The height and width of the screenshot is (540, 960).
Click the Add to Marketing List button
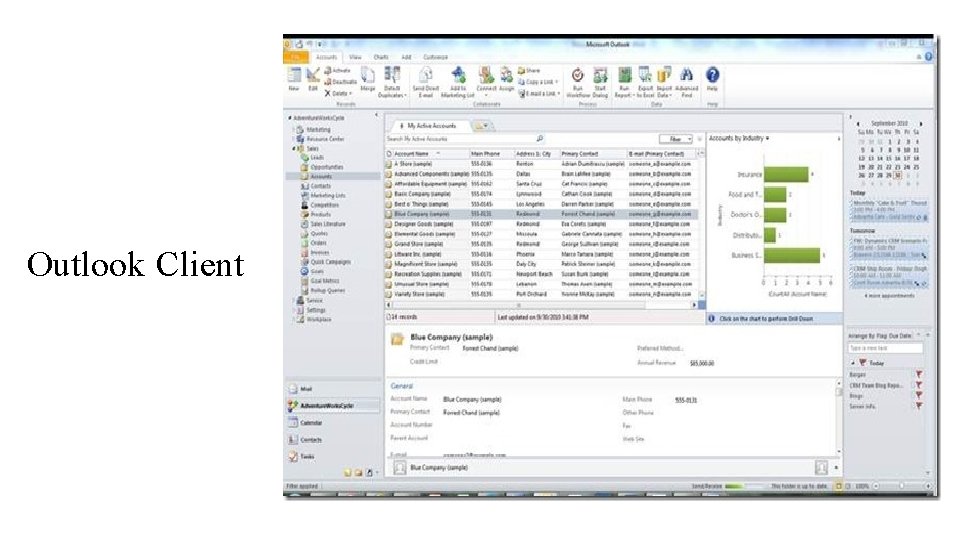pyautogui.click(x=458, y=83)
